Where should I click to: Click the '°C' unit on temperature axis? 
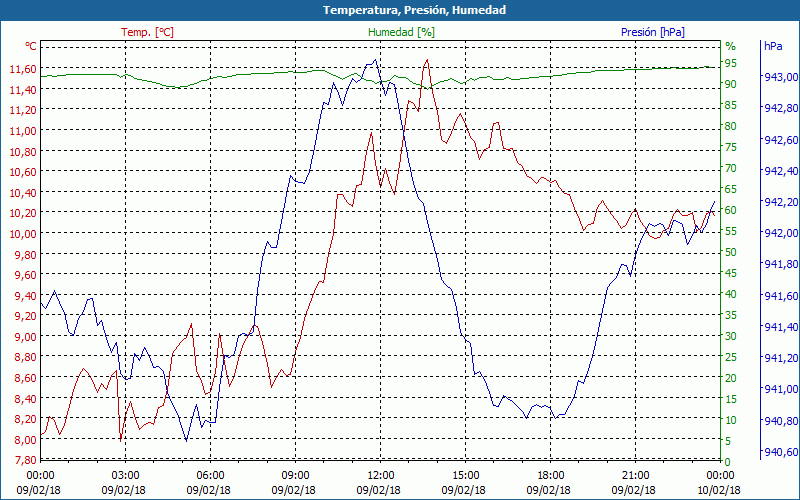tap(31, 46)
